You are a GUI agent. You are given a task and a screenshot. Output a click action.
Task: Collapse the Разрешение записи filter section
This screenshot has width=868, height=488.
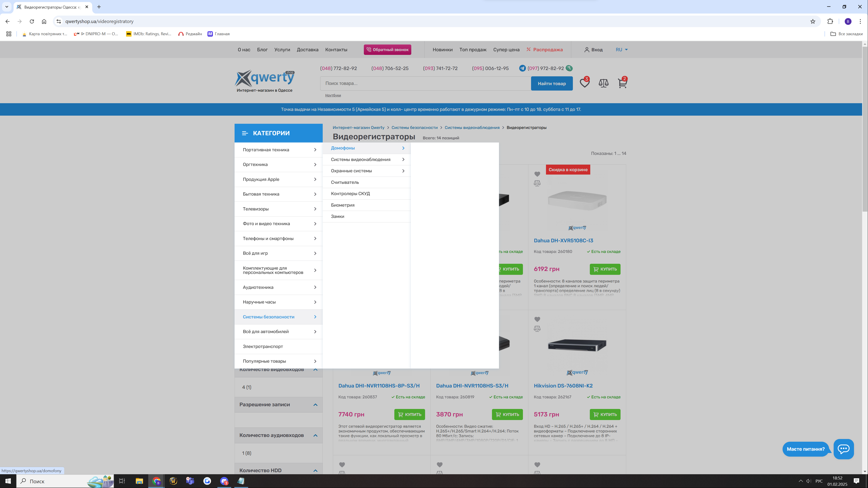(315, 405)
